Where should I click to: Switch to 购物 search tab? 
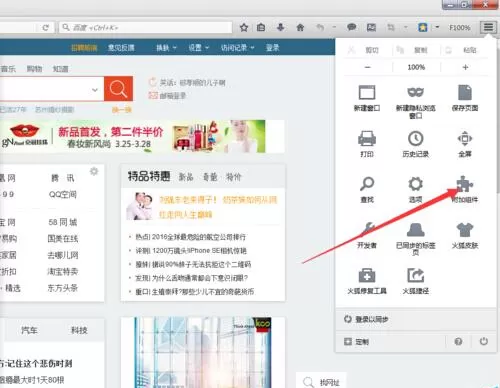coord(34,69)
